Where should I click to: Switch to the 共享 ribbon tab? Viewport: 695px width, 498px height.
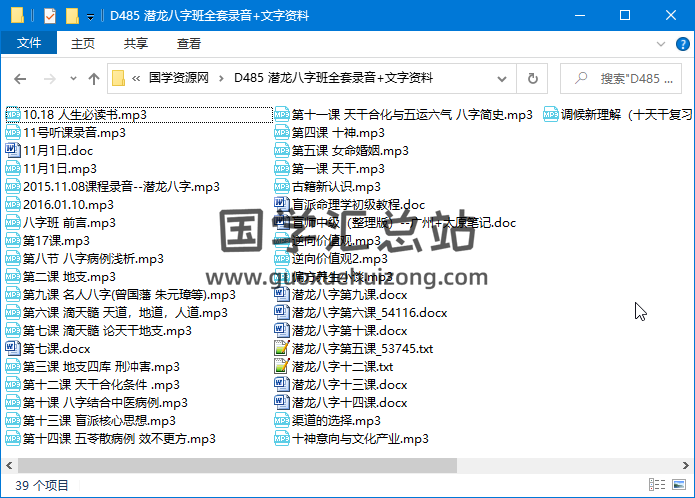pos(136,43)
